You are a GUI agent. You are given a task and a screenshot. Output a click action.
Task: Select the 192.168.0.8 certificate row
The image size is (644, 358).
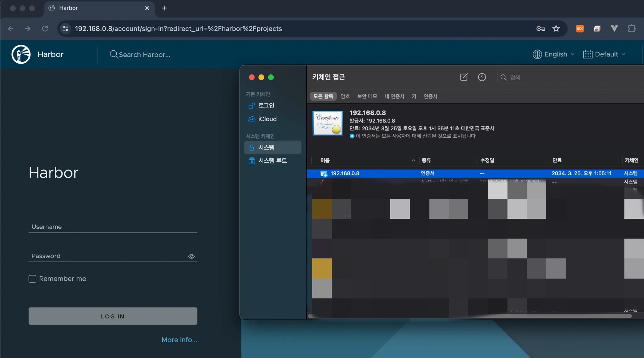[475, 173]
